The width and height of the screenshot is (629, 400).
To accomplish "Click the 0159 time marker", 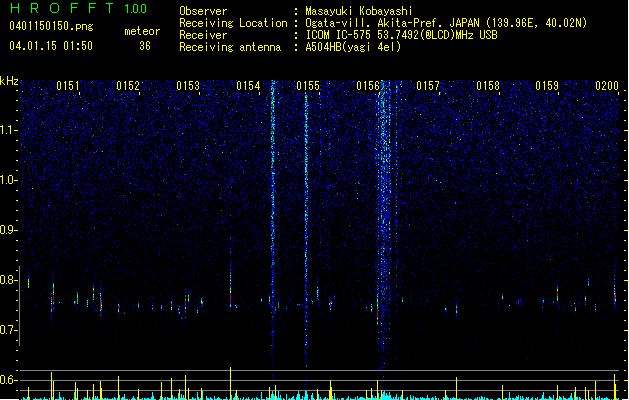I will click(547, 86).
